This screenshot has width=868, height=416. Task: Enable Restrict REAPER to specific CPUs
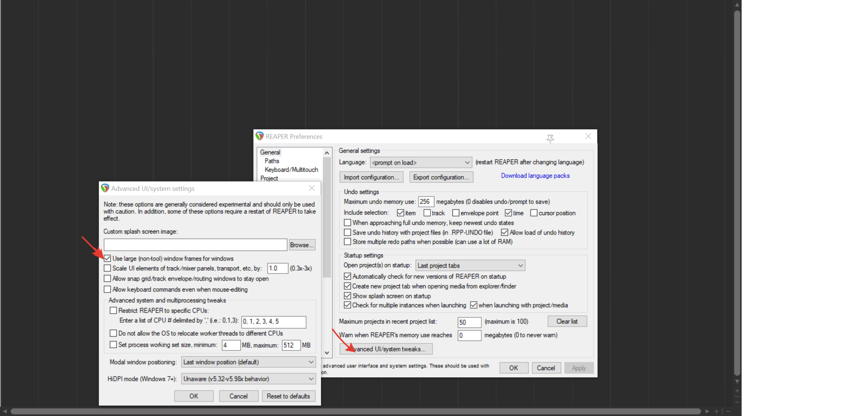(x=113, y=310)
